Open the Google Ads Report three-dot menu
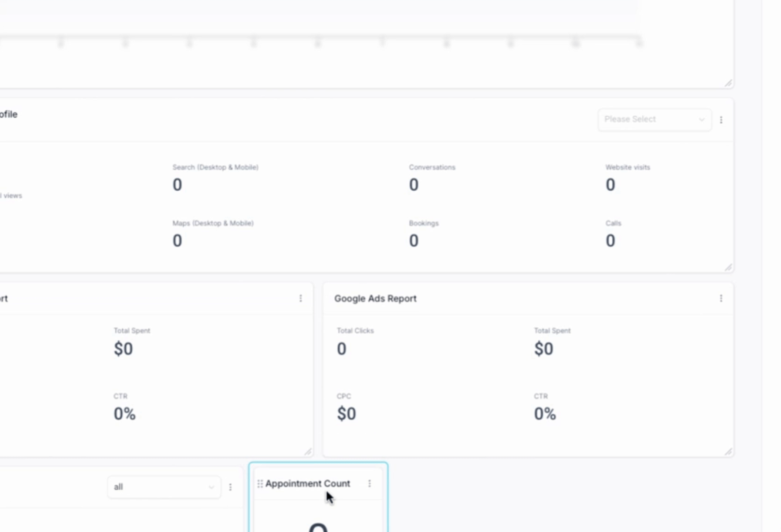The image size is (781, 532). pyautogui.click(x=721, y=298)
